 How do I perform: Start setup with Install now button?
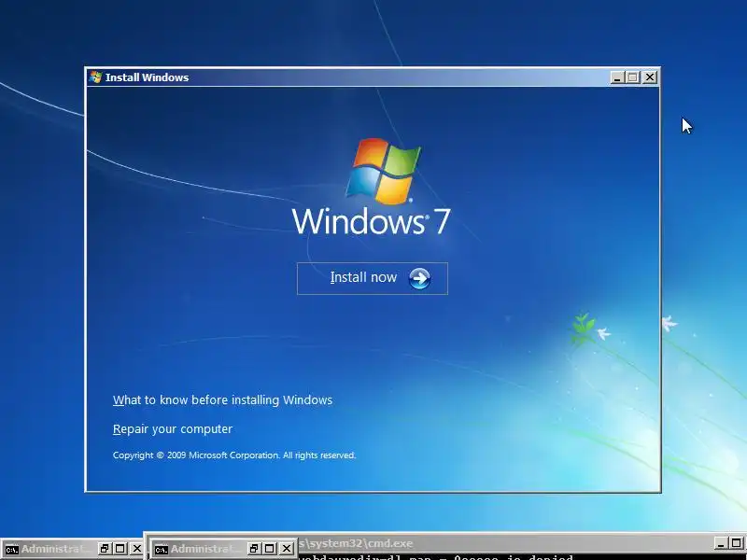tap(372, 278)
